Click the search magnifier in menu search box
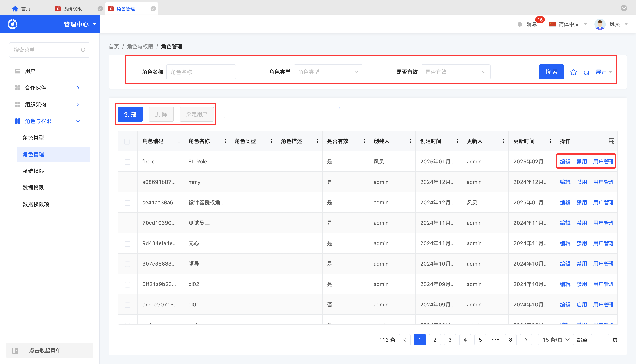This screenshot has width=636, height=364. coord(83,50)
